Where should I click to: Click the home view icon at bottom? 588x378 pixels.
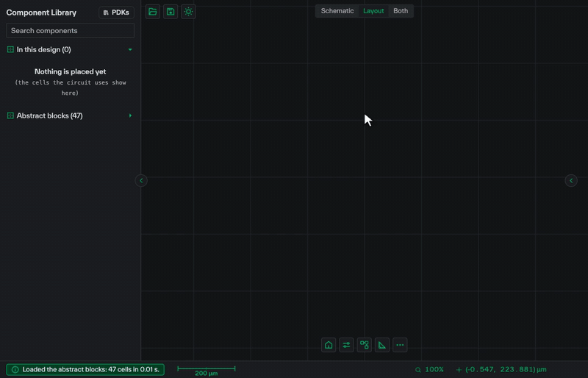[x=329, y=345]
